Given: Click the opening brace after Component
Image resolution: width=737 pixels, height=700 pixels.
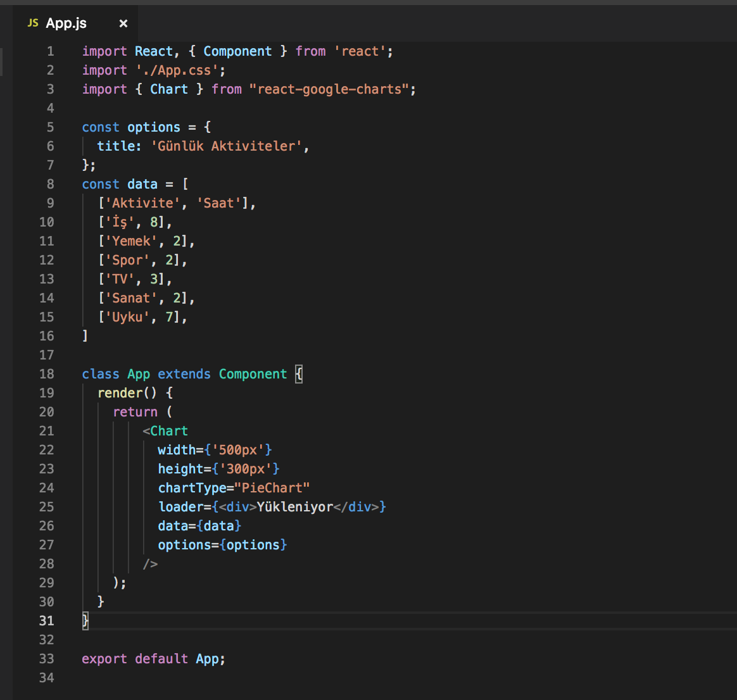Looking at the screenshot, I should 299,374.
